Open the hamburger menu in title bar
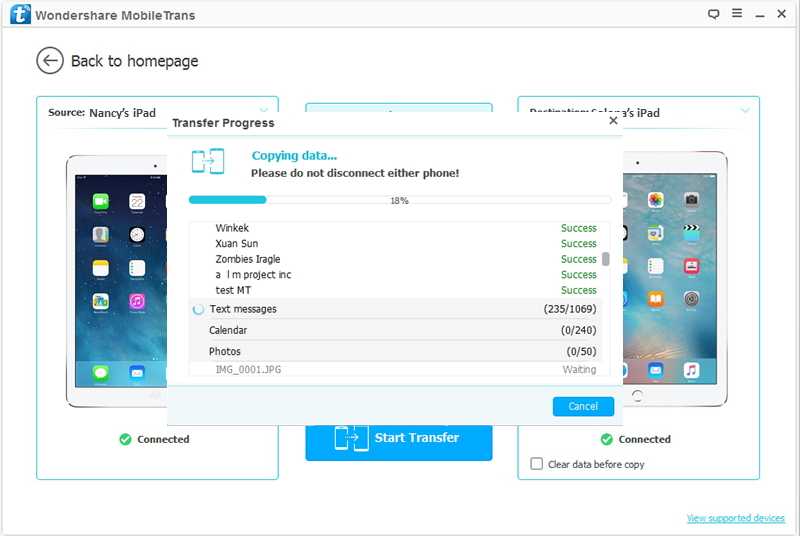The height and width of the screenshot is (536, 800). pos(737,13)
